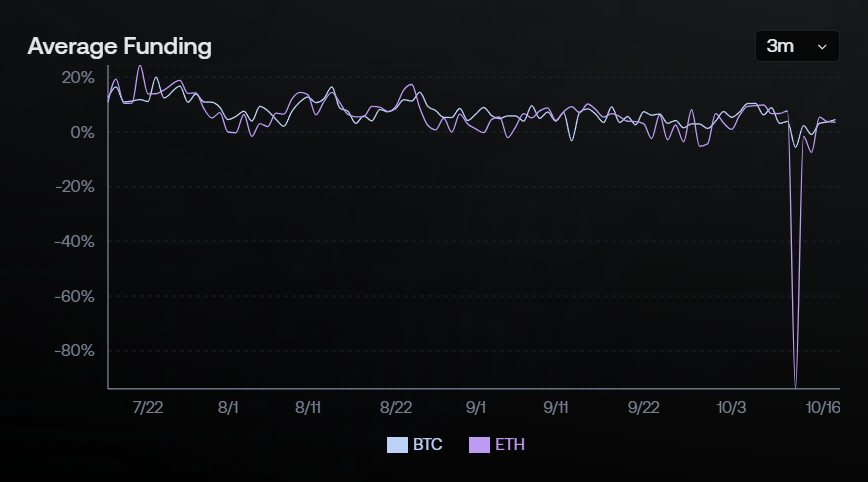Viewport: 868px width, 482px height.
Task: Pick the 10/16 date on x-axis
Action: tap(822, 408)
